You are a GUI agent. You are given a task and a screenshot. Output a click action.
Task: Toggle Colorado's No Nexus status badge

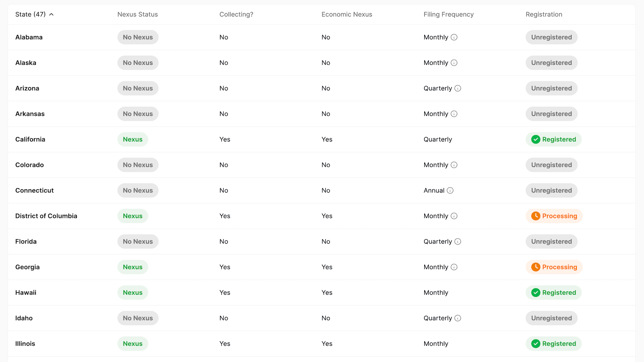[138, 165]
